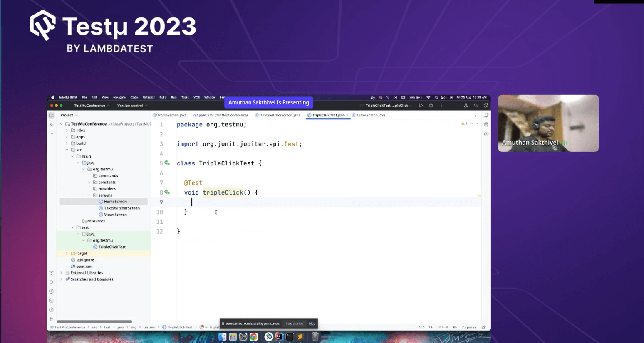
Task: Open the Database tool window
Action: (x=486, y=124)
